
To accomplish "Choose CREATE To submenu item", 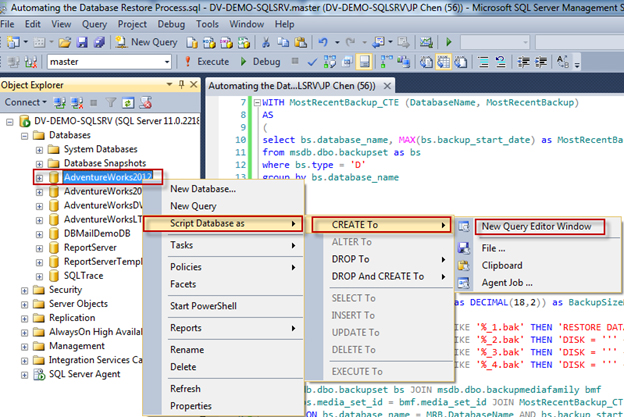I will coord(381,225).
